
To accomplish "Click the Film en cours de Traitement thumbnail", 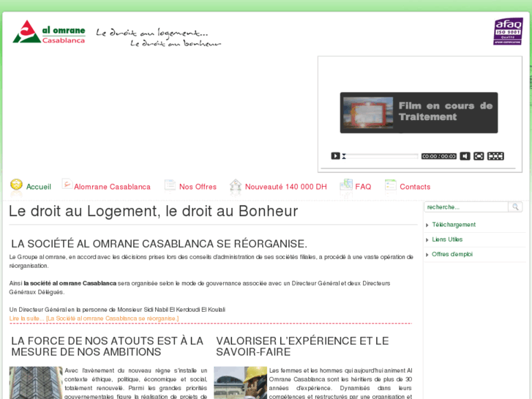I will point(368,113).
